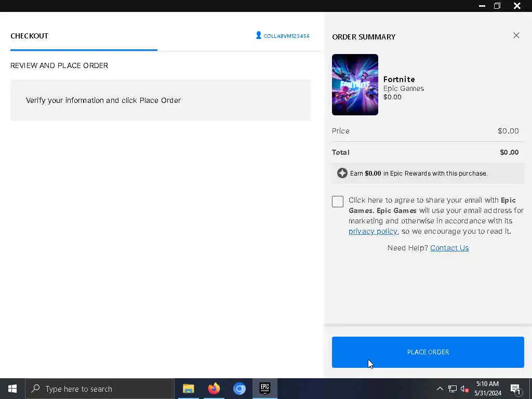532x399 pixels.
Task: Click the Fortnite cover art thumbnail
Action: click(355, 85)
